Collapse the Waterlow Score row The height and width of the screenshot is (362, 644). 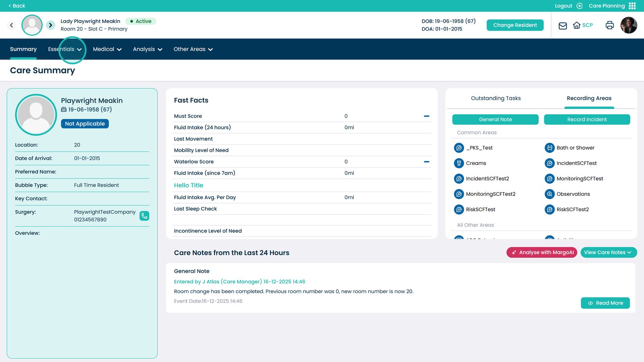[x=426, y=162]
